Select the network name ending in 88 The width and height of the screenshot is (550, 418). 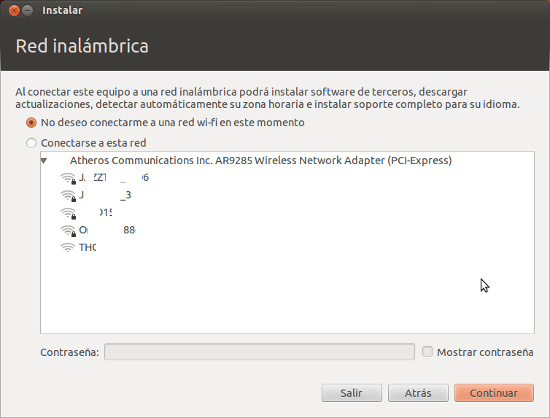pyautogui.click(x=107, y=230)
